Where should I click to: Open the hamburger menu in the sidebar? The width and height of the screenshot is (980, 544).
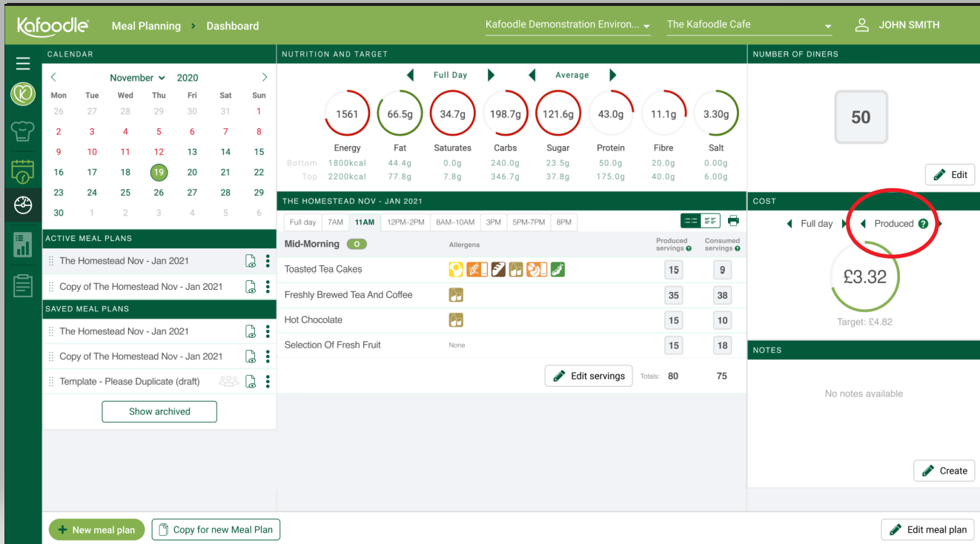(x=23, y=64)
